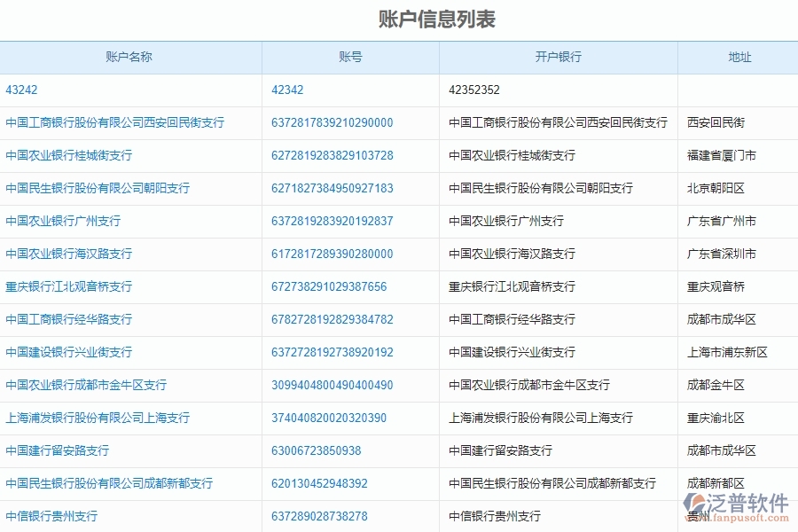
Task: Click the 账户名称 column header
Action: (130, 57)
